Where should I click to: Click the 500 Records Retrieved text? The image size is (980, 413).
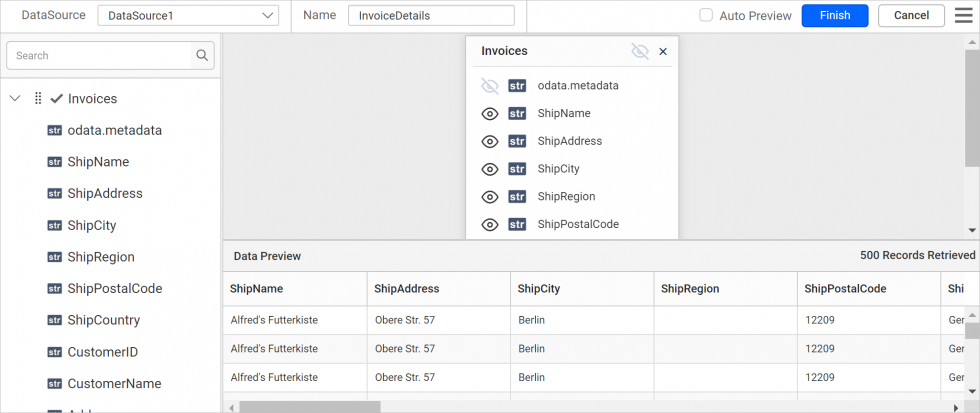918,255
